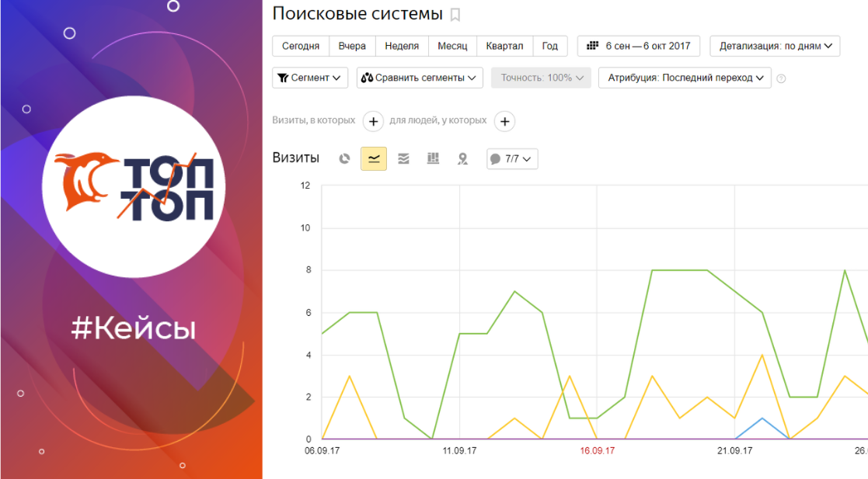Click the Визиты chart heading
The image size is (868, 479).
295,158
